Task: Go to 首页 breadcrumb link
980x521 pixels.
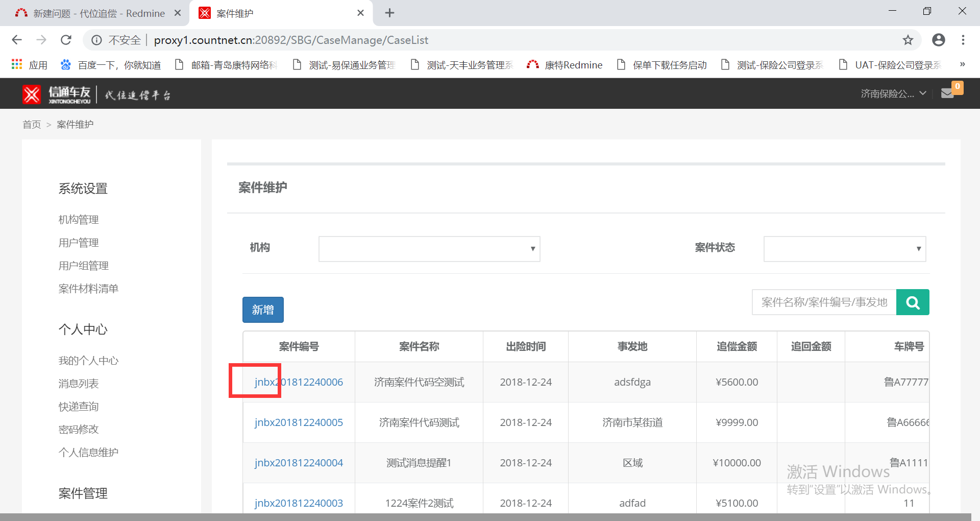Action: [32, 125]
